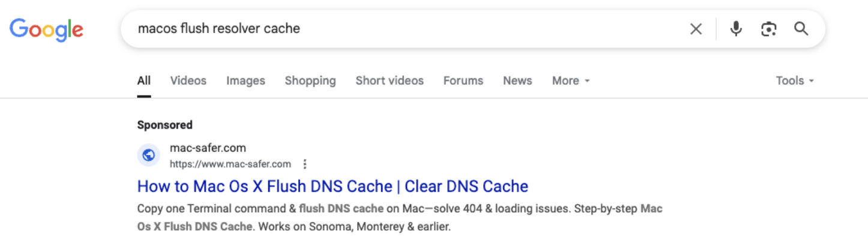868x244 pixels.
Task: Select the All results tab
Action: point(143,81)
